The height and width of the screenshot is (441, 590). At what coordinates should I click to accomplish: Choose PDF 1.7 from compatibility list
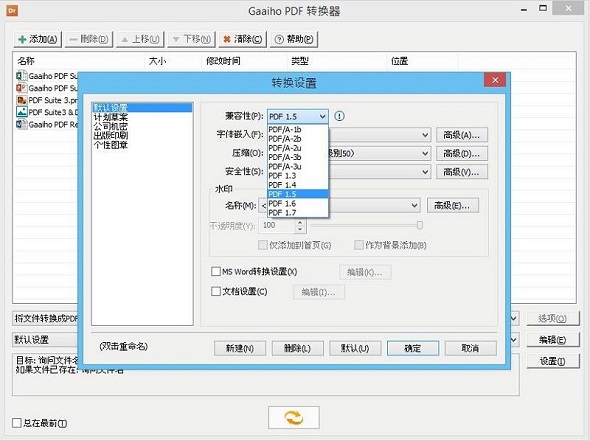[x=298, y=213]
